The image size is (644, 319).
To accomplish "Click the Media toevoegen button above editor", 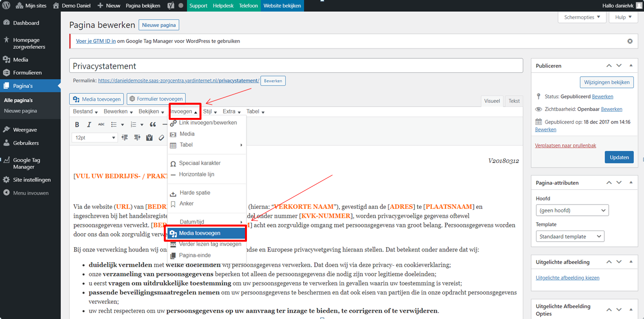I will coord(96,99).
